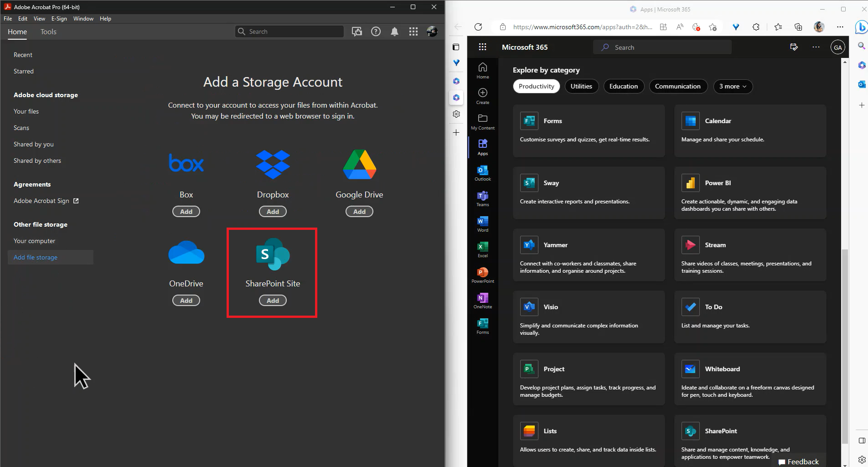Open PowerPoint in the Microsoft 365 sidebar
868x467 pixels.
click(482, 275)
